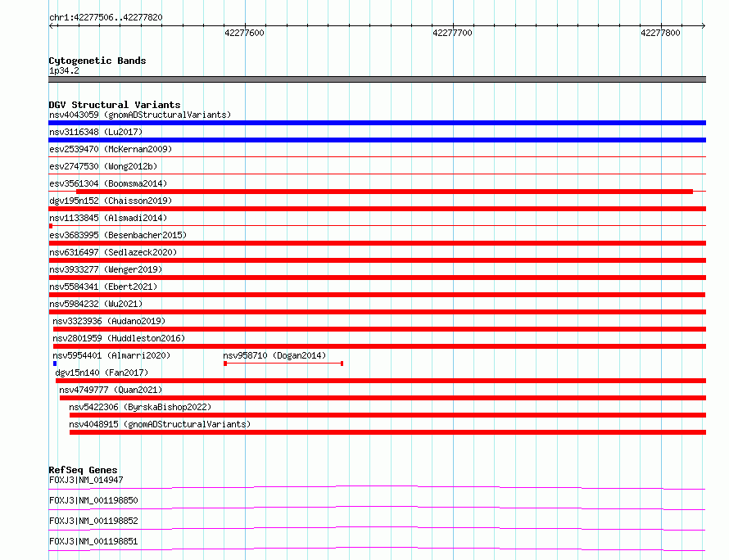Image resolution: width=729 pixels, height=560 pixels.
Task: Select nsv5984232 (Wu2021) entry
Action: (96, 304)
